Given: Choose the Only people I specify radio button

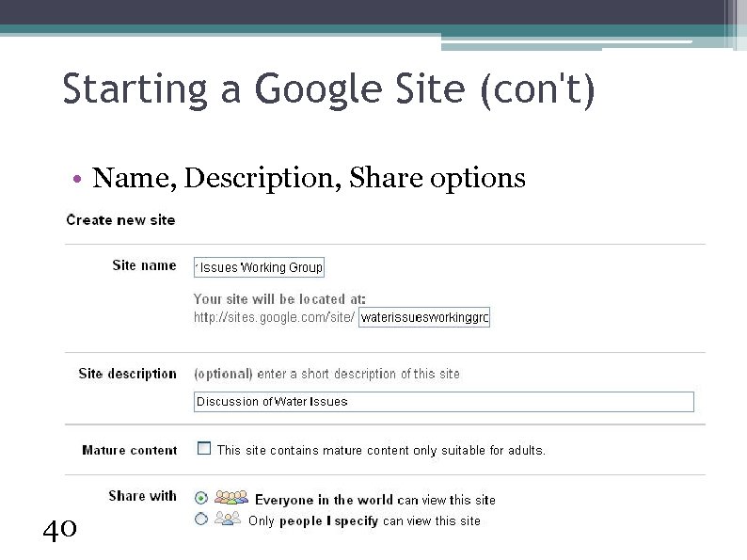Looking at the screenshot, I should pos(200,519).
